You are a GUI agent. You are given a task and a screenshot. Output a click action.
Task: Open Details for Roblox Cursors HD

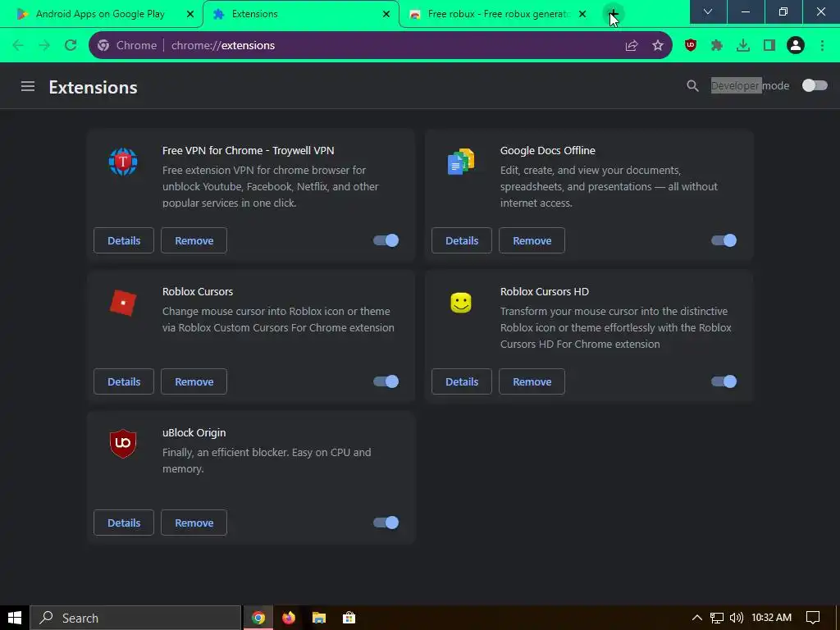tap(462, 381)
